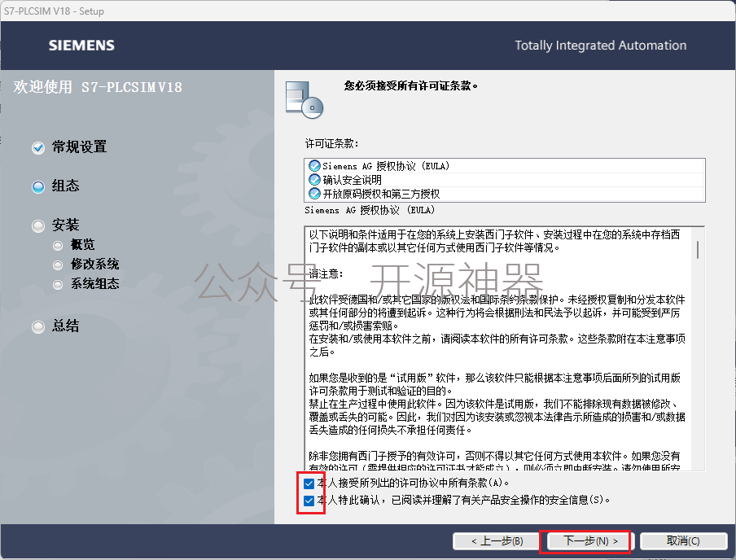Click the 许可证条款: label
This screenshot has height=560, width=736.
coord(332,143)
